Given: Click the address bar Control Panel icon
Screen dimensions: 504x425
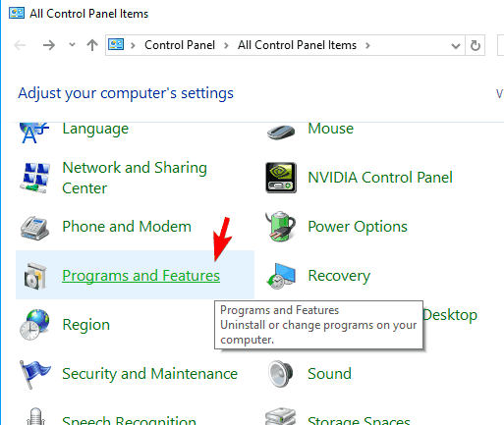Looking at the screenshot, I should tap(116, 44).
